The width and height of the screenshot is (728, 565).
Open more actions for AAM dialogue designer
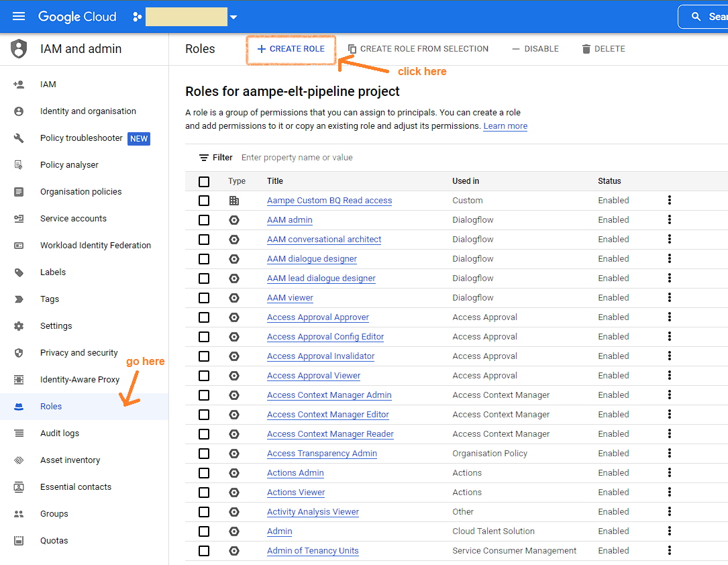(x=670, y=258)
